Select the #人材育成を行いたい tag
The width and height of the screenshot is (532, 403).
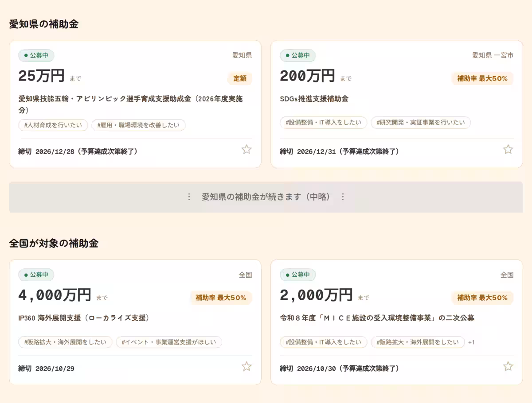tap(53, 125)
